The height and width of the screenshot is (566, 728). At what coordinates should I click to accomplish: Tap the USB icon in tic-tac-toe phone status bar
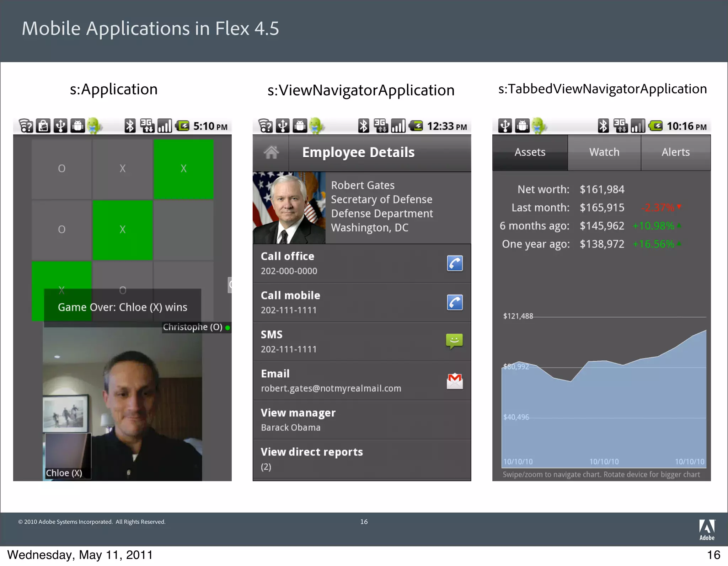click(61, 126)
